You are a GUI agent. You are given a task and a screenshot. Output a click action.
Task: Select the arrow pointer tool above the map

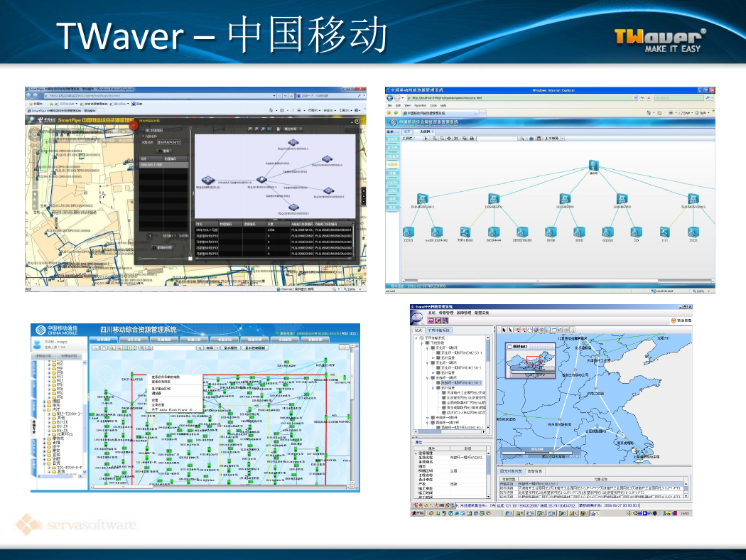click(x=504, y=329)
